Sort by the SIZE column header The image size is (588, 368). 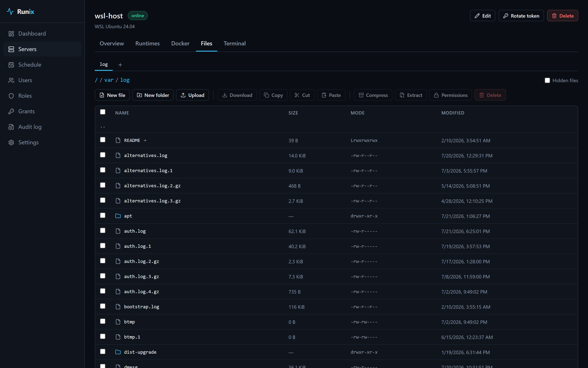pos(293,113)
